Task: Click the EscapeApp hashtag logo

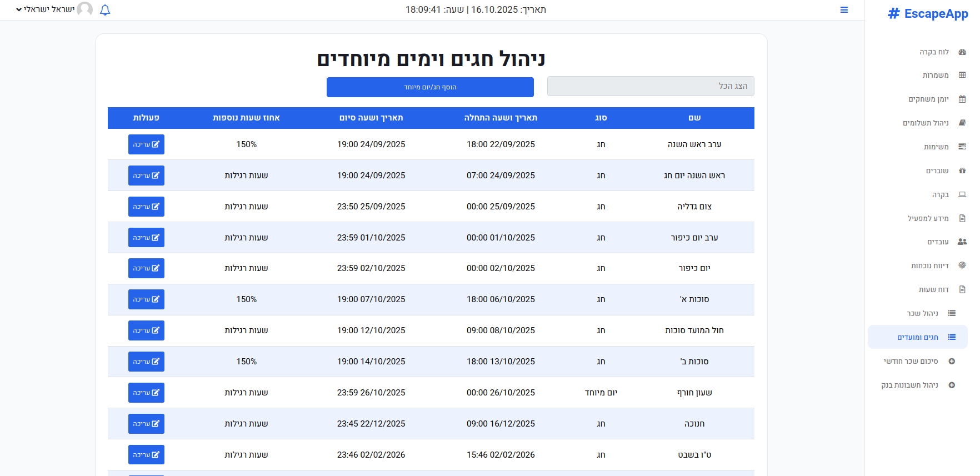Action: point(893,14)
